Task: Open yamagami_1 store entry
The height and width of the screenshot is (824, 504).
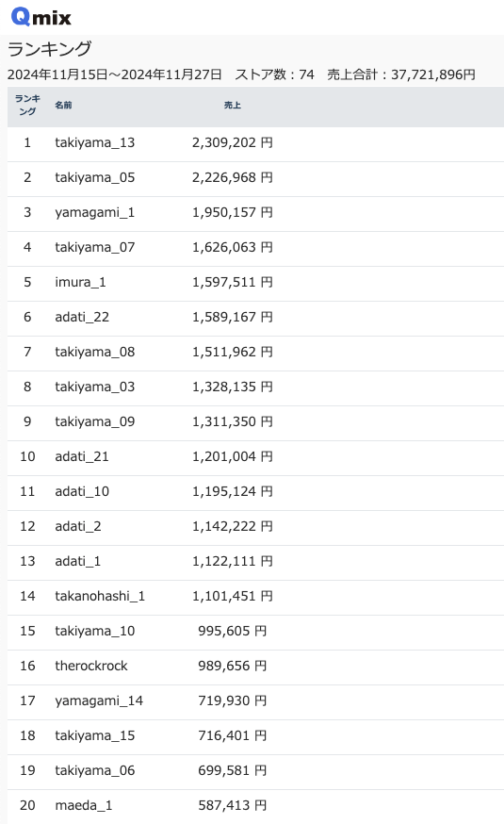Action: click(94, 213)
